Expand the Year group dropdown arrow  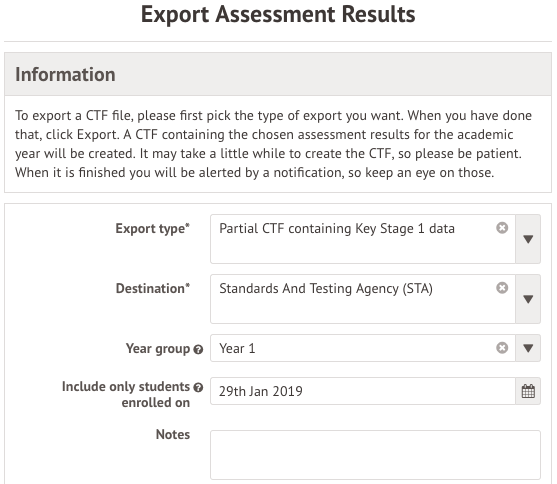coord(528,348)
